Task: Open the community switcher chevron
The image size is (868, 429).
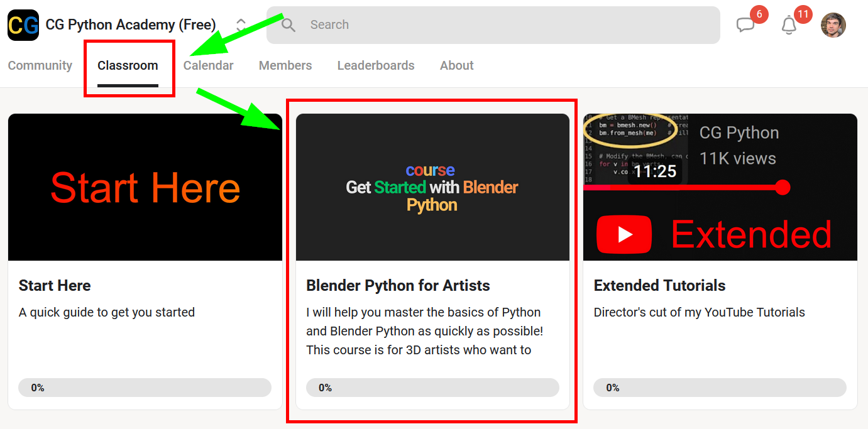Action: pyautogui.click(x=241, y=24)
